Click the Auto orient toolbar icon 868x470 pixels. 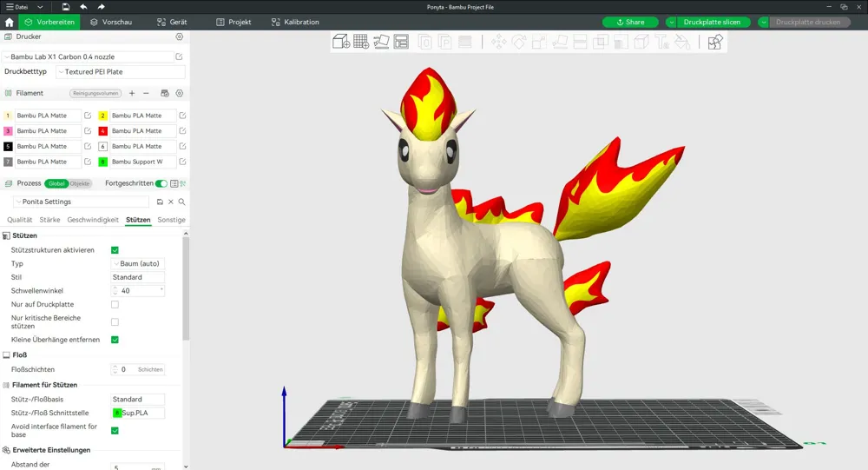tap(381, 42)
